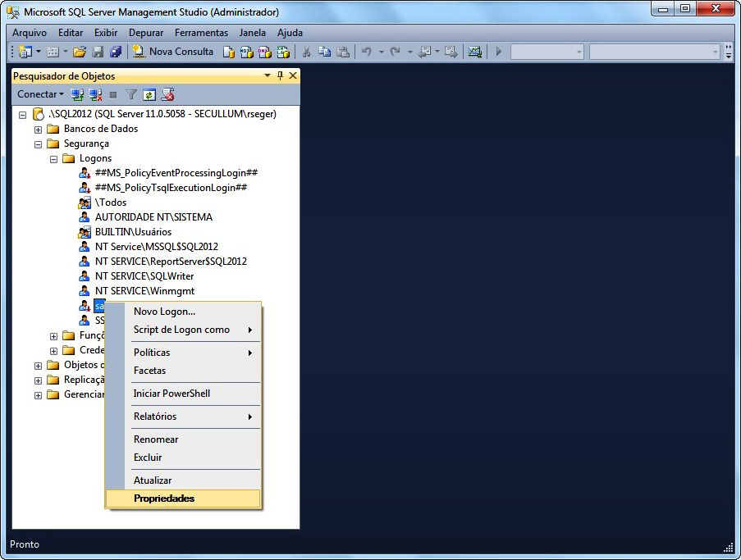Select the NT SERVICE\SQLWriter login
Image resolution: width=741 pixels, height=560 pixels.
144,276
